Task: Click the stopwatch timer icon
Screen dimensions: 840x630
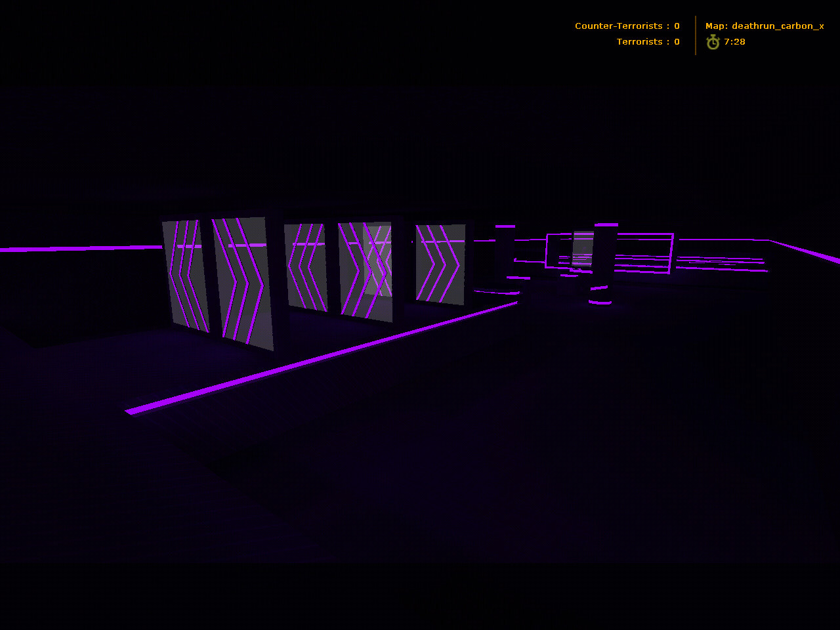Action: (x=713, y=42)
